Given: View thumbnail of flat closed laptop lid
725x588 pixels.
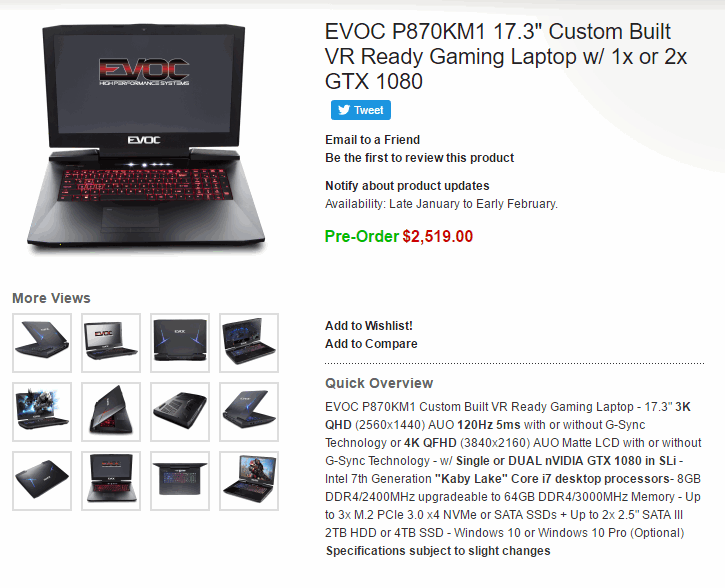Looking at the screenshot, I should (42, 481).
